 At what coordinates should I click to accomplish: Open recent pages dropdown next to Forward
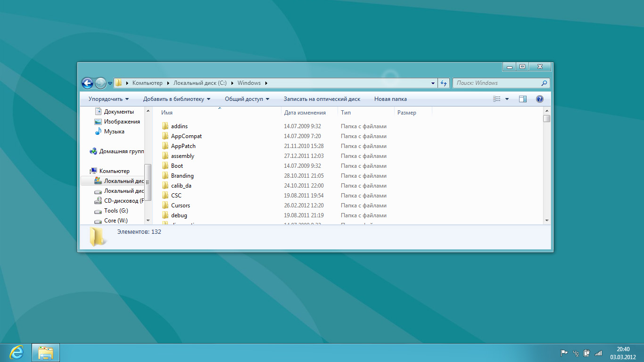(x=110, y=83)
